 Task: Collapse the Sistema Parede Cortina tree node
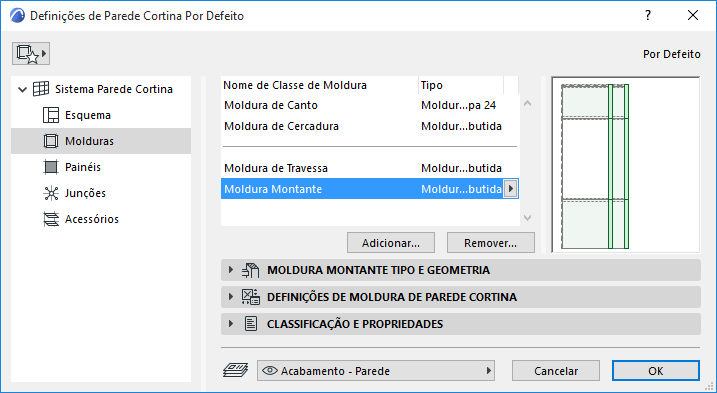pos(22,90)
